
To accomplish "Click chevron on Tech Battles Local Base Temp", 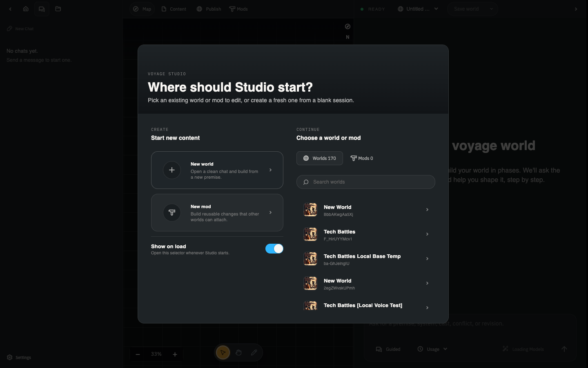I will click(x=427, y=259).
